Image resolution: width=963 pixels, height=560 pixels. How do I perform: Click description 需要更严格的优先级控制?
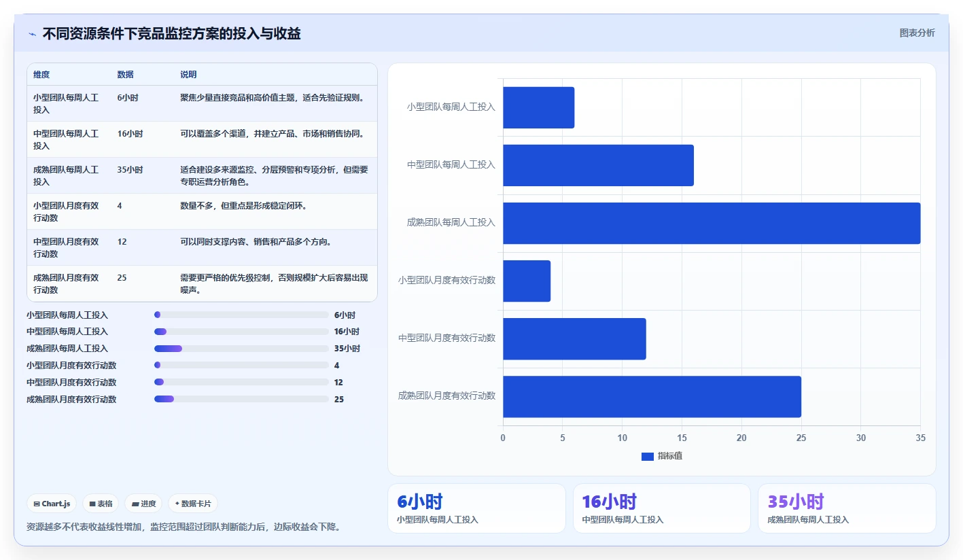tap(274, 284)
